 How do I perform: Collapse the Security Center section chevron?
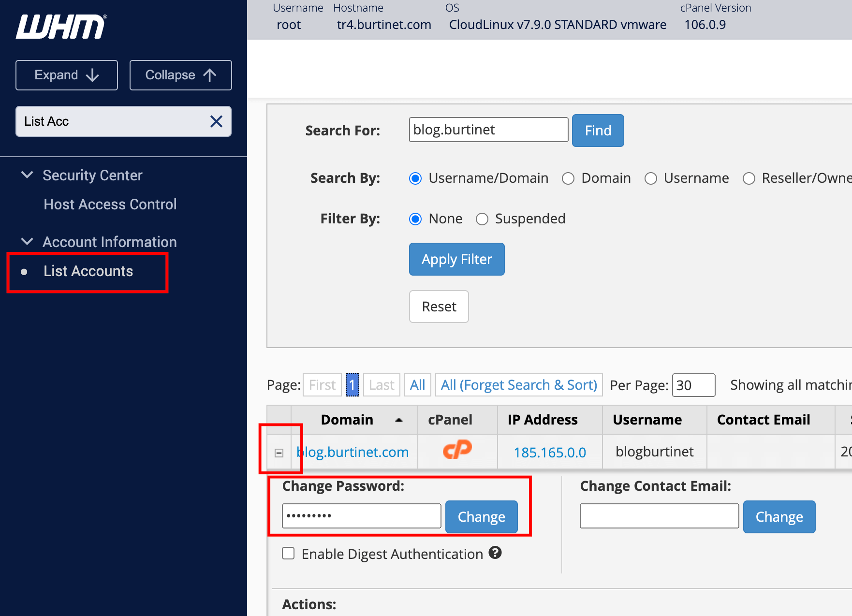pyautogui.click(x=28, y=175)
